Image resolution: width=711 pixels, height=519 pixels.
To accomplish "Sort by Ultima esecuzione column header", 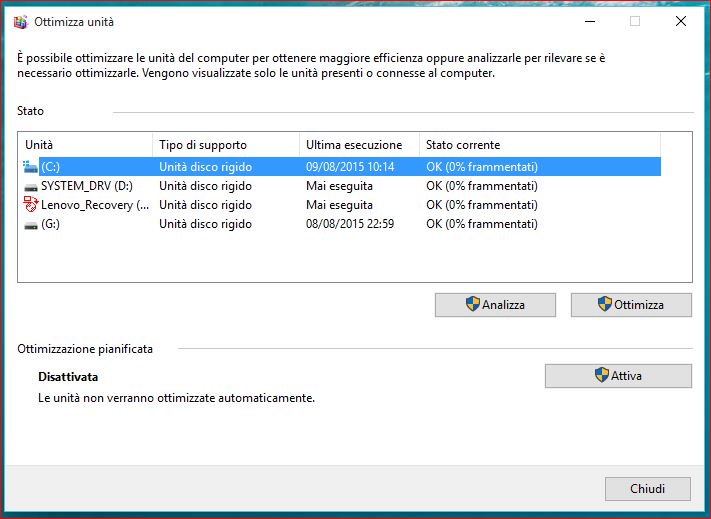I will pyautogui.click(x=359, y=145).
